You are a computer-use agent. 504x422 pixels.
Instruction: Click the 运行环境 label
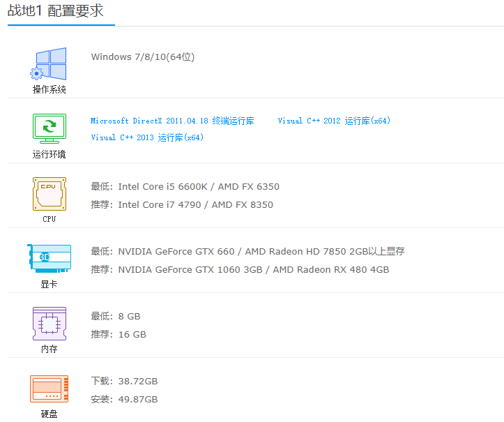tap(49, 154)
